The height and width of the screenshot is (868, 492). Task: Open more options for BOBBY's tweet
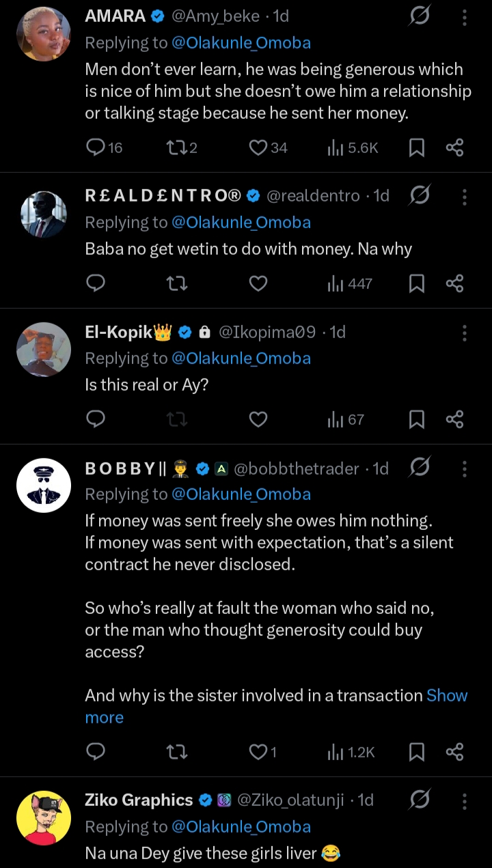pyautogui.click(x=465, y=468)
